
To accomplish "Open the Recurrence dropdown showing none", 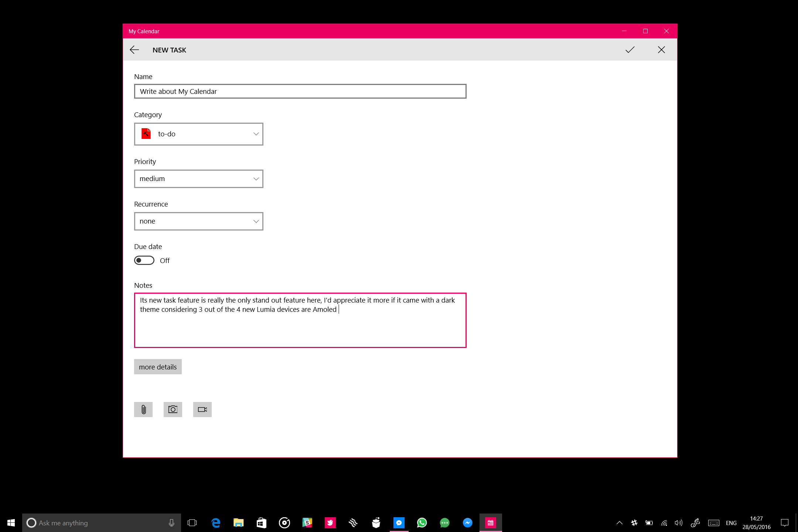I will (x=199, y=221).
